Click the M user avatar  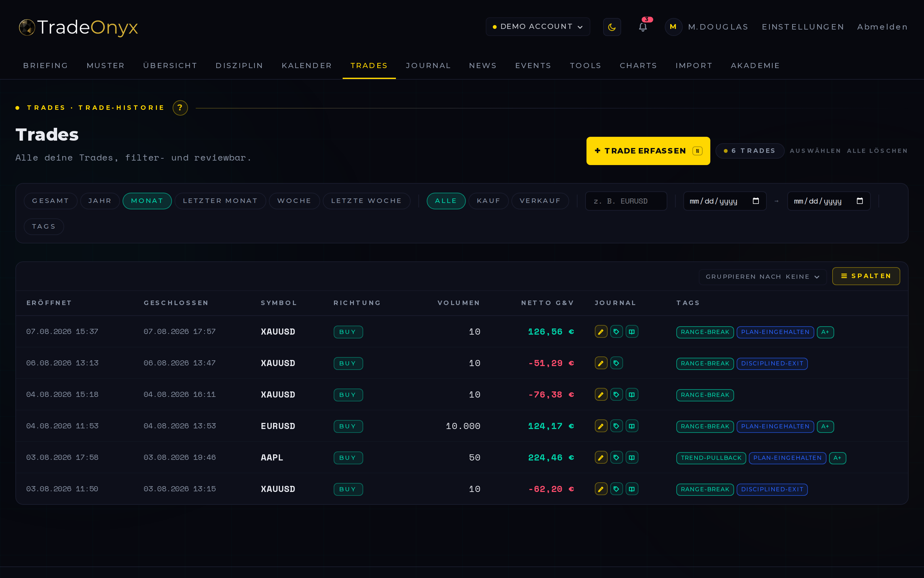[673, 27]
